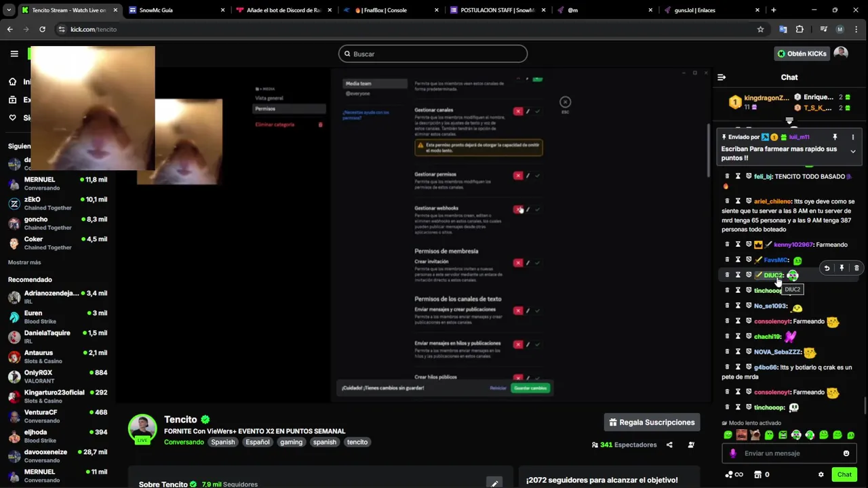The image size is (868, 488).
Task: Click Reiniciar in the streamed Discord window
Action: tap(498, 388)
